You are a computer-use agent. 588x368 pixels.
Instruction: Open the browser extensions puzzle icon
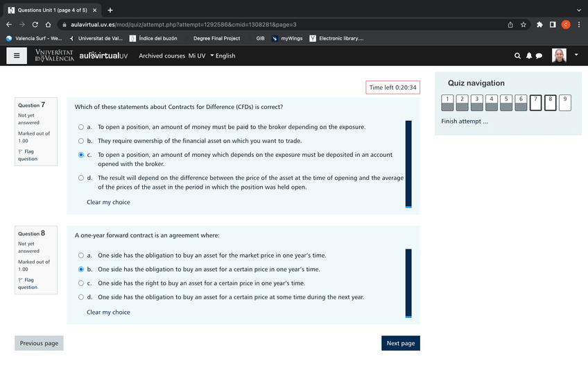[x=539, y=24]
